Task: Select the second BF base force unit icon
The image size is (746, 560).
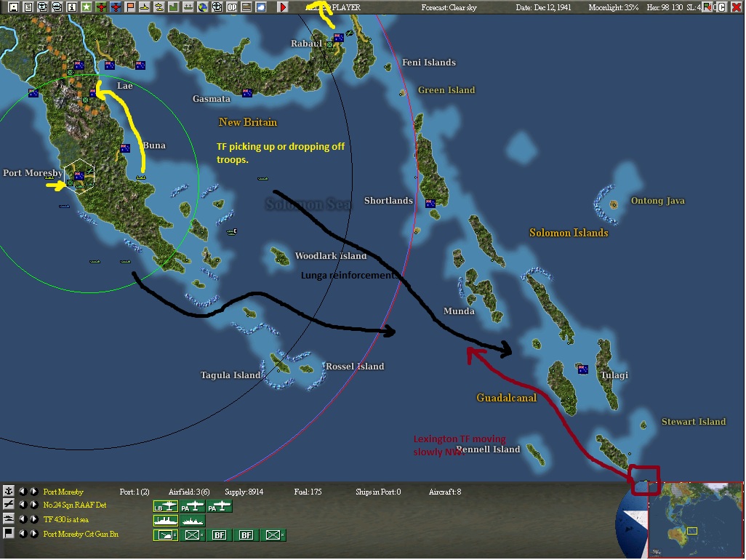Action: [x=246, y=535]
